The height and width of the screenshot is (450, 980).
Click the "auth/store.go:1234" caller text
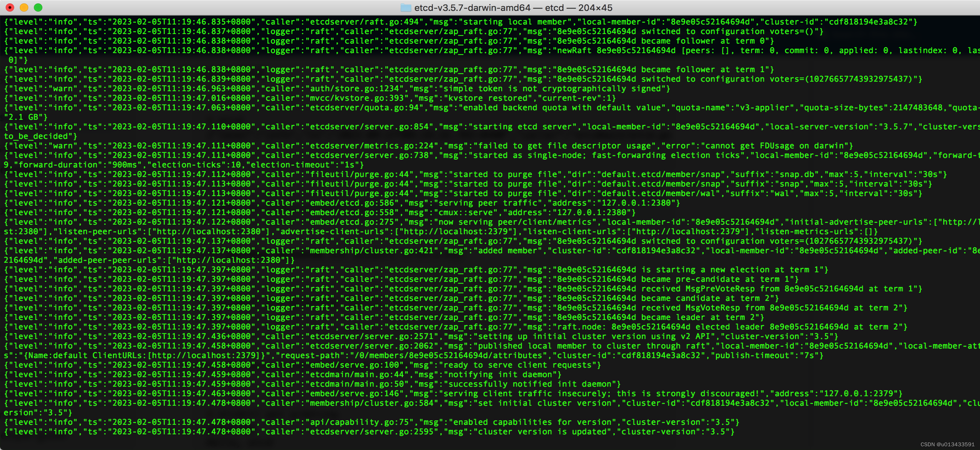[x=355, y=89]
